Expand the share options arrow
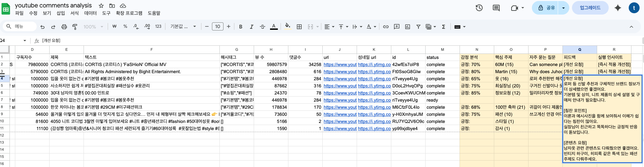 tap(563, 8)
